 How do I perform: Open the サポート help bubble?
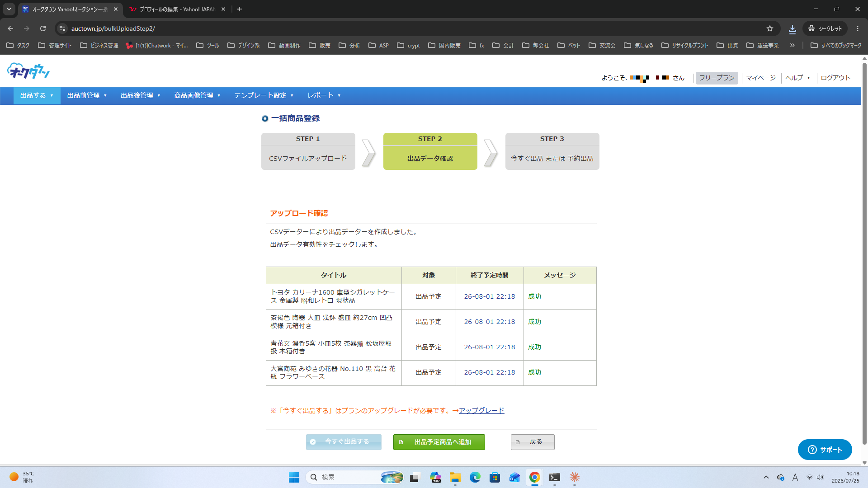(x=825, y=450)
